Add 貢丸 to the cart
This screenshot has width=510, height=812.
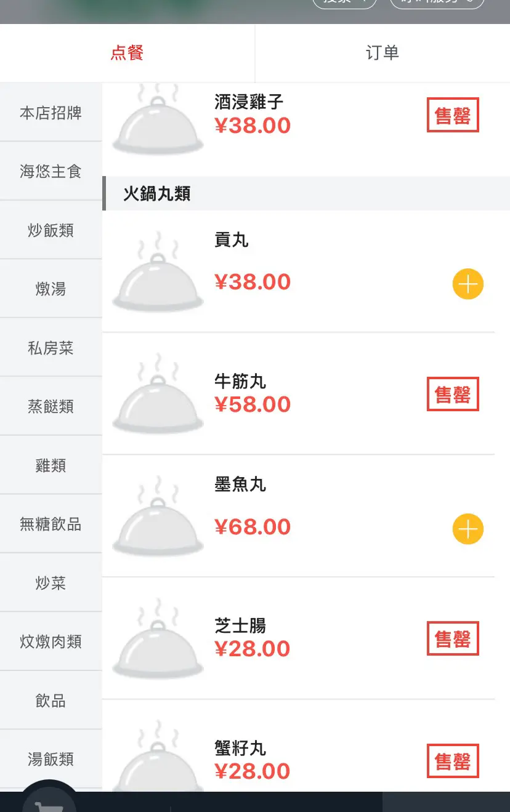(x=468, y=284)
